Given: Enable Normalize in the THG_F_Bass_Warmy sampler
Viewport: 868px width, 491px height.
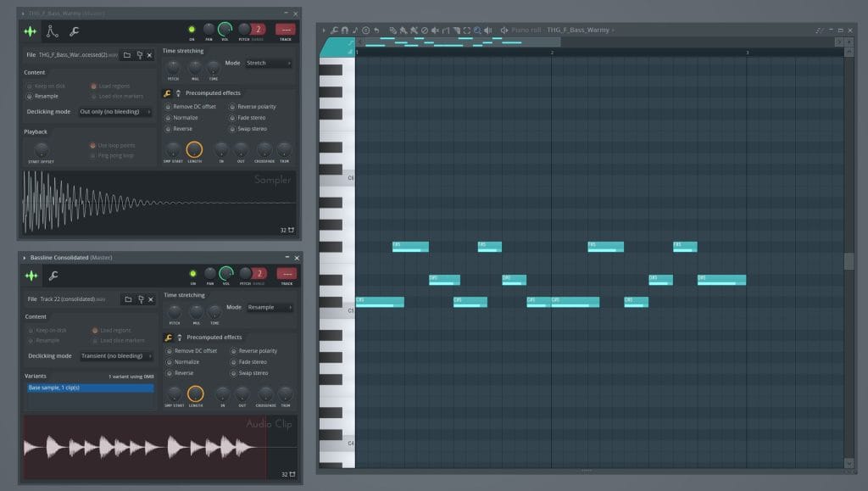Looking at the screenshot, I should [x=168, y=118].
